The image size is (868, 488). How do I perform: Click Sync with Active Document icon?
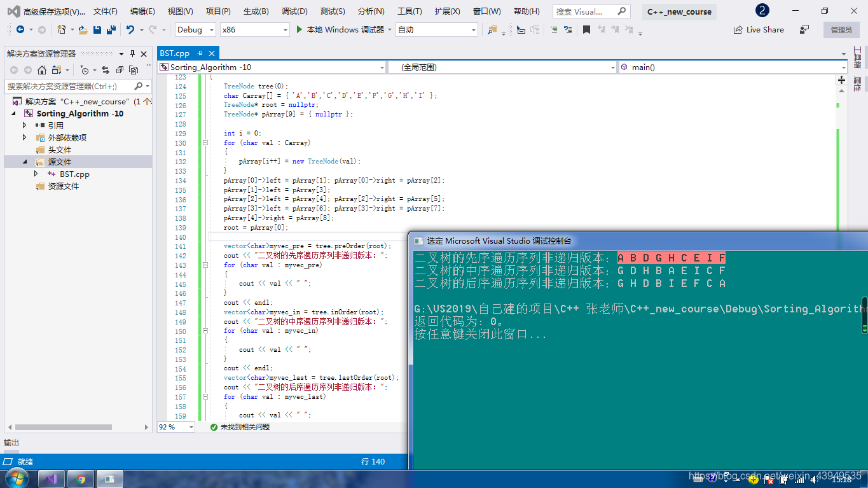[x=105, y=70]
